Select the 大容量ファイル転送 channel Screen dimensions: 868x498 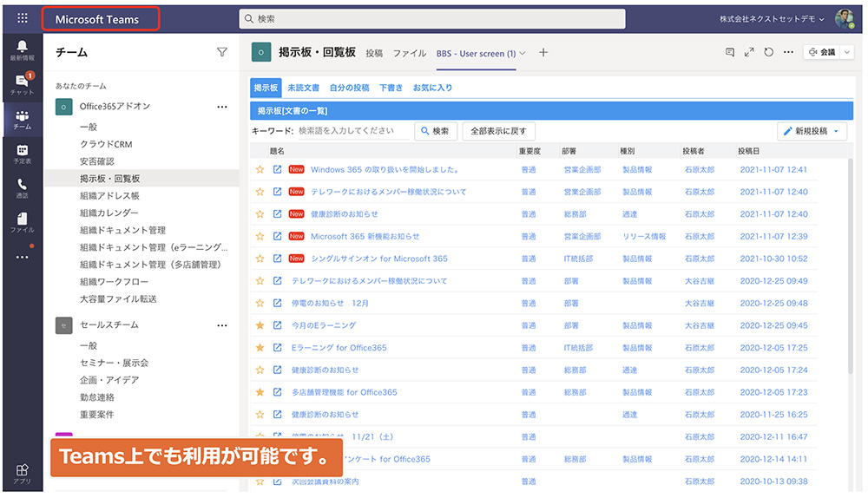coord(118,298)
